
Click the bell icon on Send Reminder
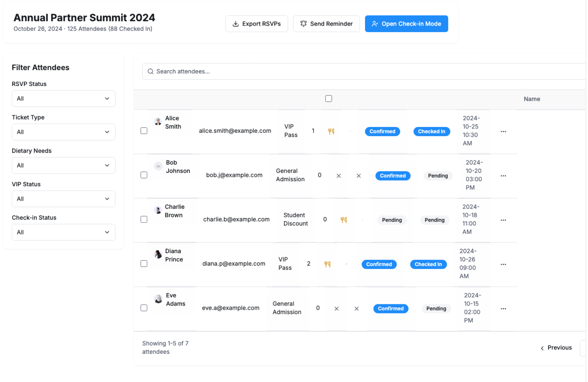pos(303,24)
